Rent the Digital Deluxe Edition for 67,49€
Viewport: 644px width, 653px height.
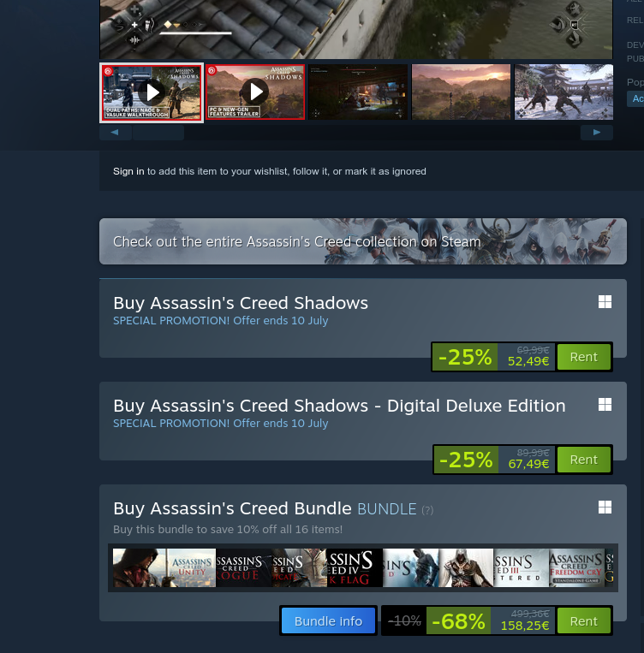[583, 460]
